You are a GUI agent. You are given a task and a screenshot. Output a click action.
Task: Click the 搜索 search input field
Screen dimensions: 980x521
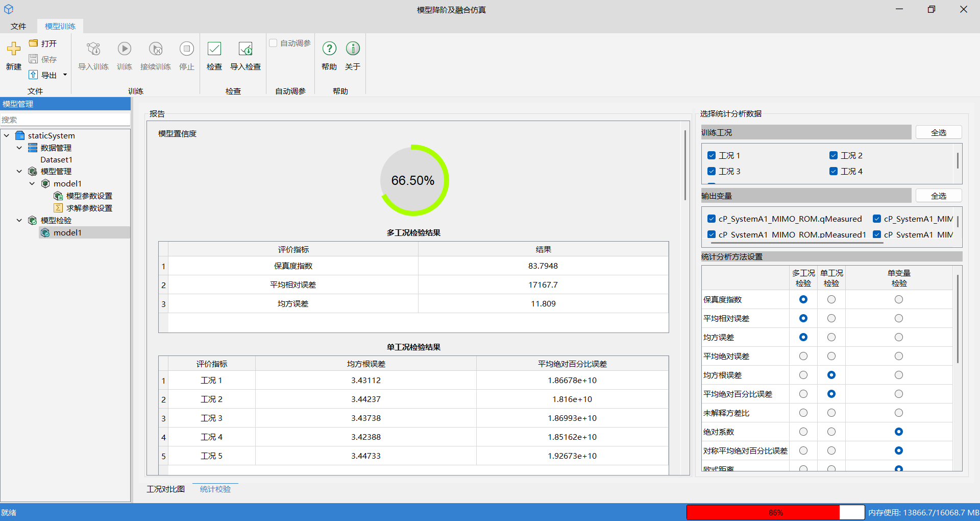point(65,120)
